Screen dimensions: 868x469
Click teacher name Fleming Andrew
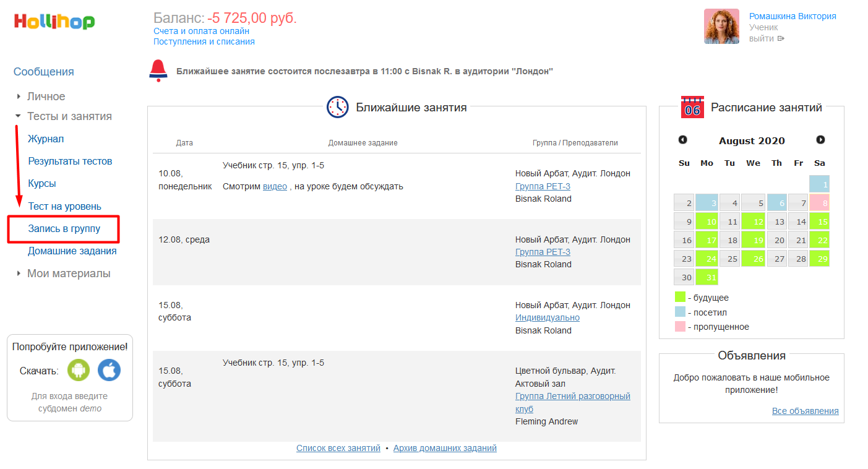pyautogui.click(x=546, y=421)
